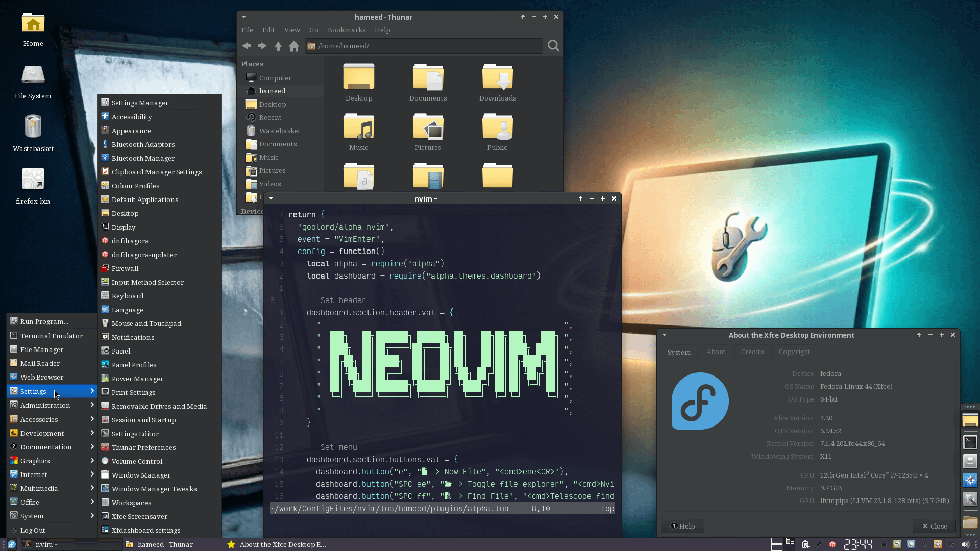This screenshot has height=551, width=980.
Task: Open the Bookmarks menu in Thunar
Action: click(x=347, y=30)
